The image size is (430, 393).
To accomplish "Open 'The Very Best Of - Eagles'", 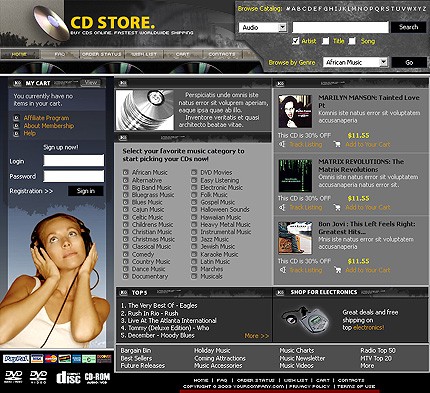I will tap(163, 306).
